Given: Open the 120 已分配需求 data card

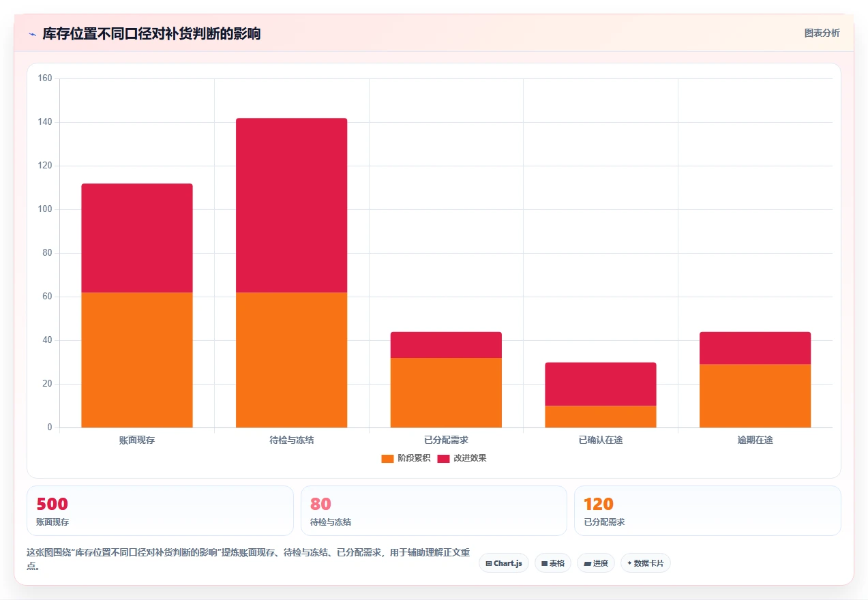Looking at the screenshot, I should (708, 511).
